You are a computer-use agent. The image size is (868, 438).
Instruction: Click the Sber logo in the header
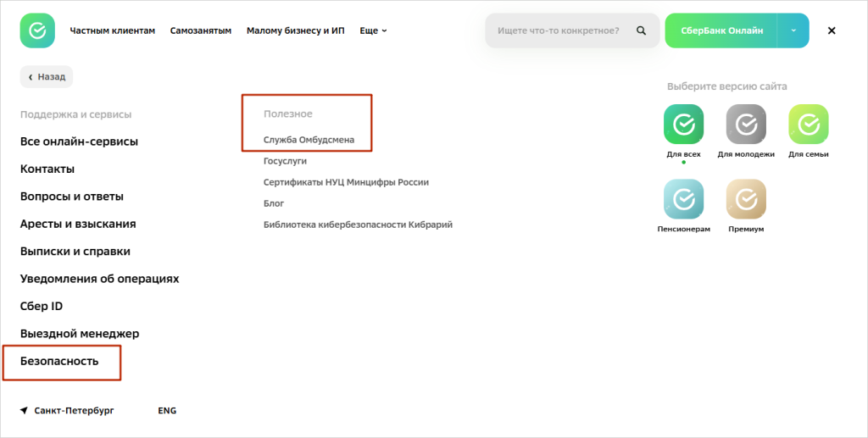[37, 30]
